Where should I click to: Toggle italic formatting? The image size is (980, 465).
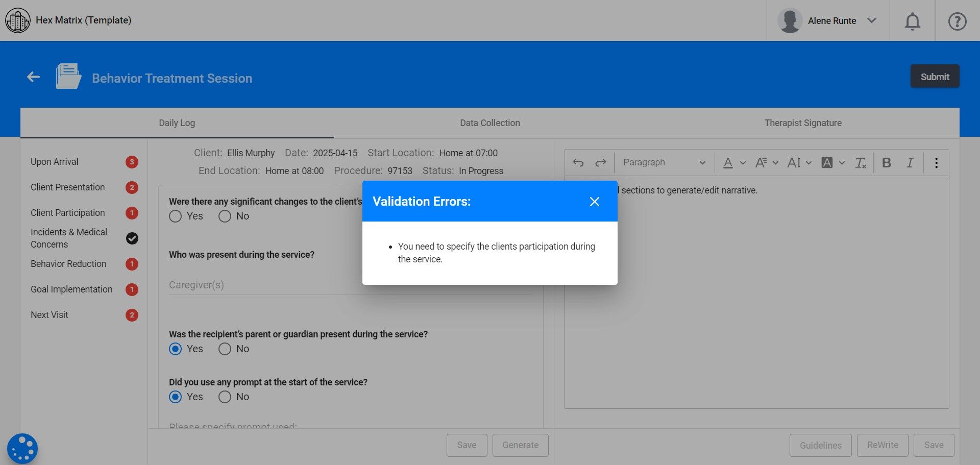[x=910, y=162]
